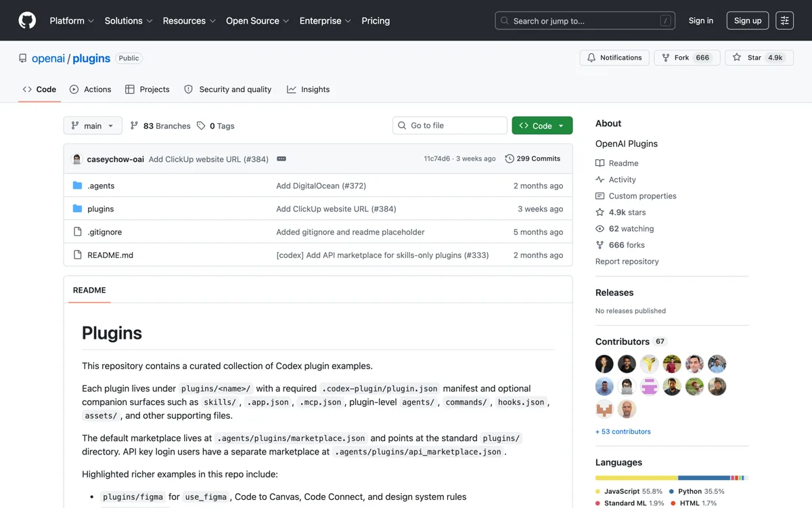
Task: Open 299 Commits history link
Action: pos(533,158)
